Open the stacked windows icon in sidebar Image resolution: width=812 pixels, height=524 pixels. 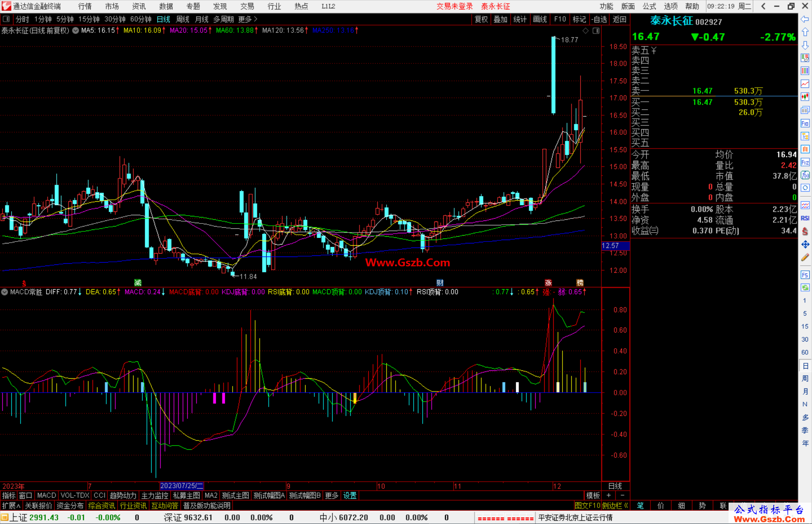[805, 110]
